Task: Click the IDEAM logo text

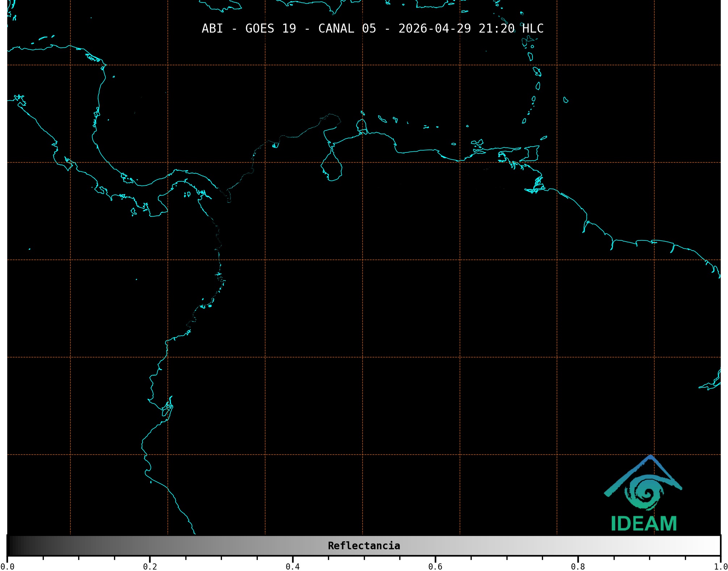Action: [x=644, y=524]
